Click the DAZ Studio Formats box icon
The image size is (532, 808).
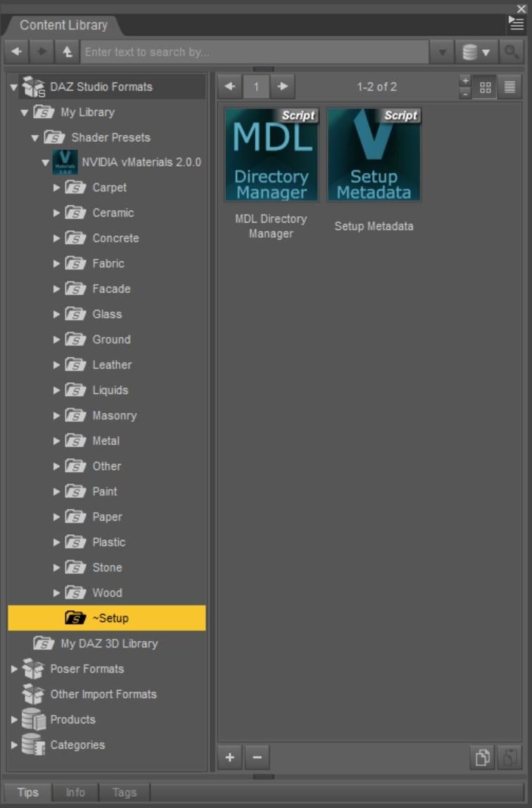(x=34, y=87)
